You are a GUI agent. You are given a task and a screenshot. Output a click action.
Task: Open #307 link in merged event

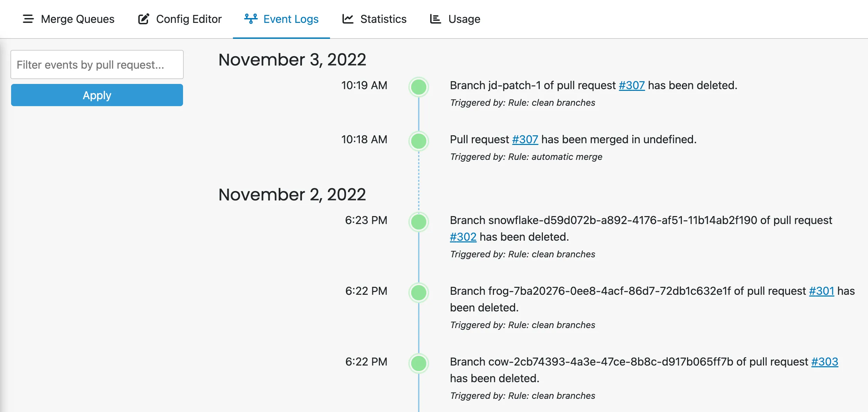pos(525,139)
